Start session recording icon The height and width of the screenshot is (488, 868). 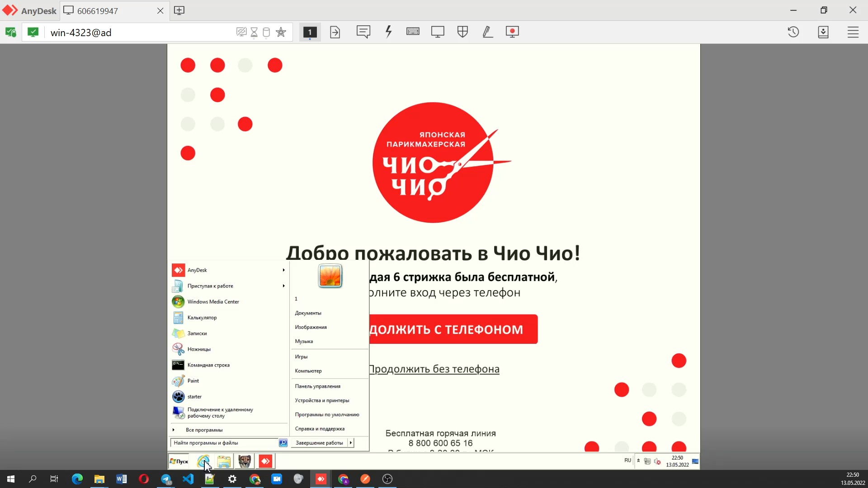tap(512, 32)
